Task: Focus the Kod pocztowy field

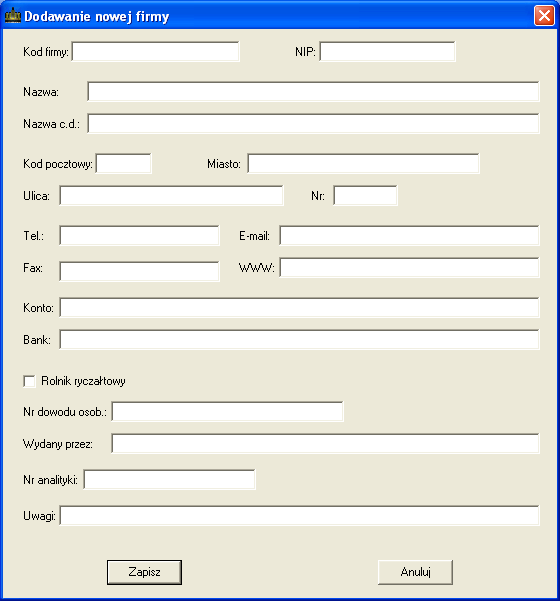Action: (x=123, y=164)
